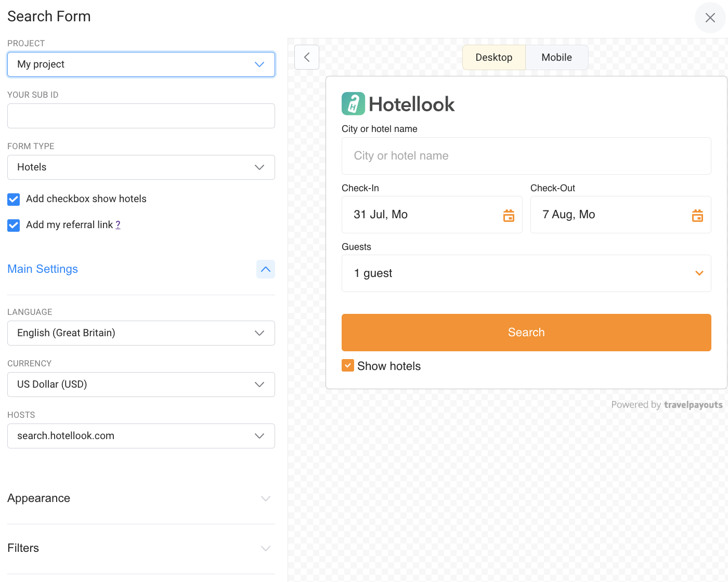Click the City or hotel name field
Viewport: 728px width, 582px height.
tap(526, 156)
